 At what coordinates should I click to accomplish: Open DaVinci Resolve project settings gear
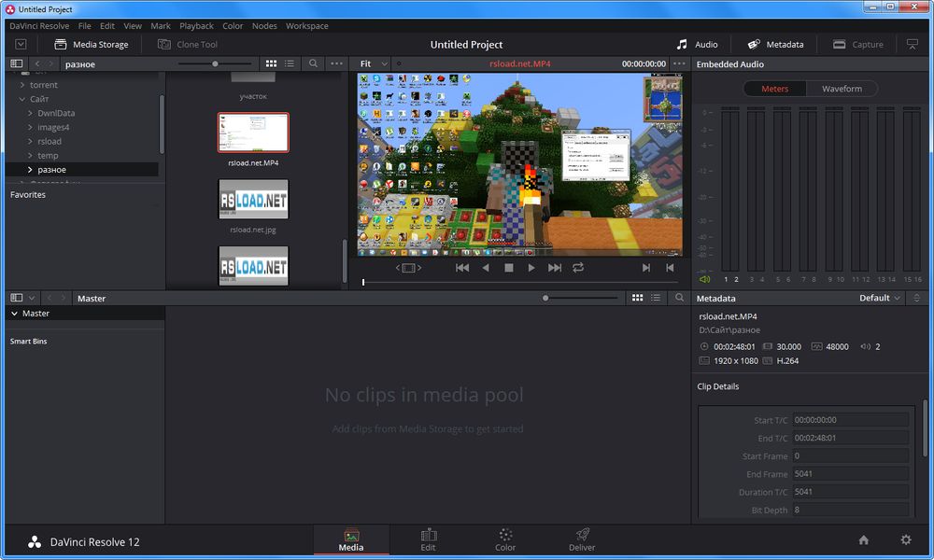pos(904,539)
